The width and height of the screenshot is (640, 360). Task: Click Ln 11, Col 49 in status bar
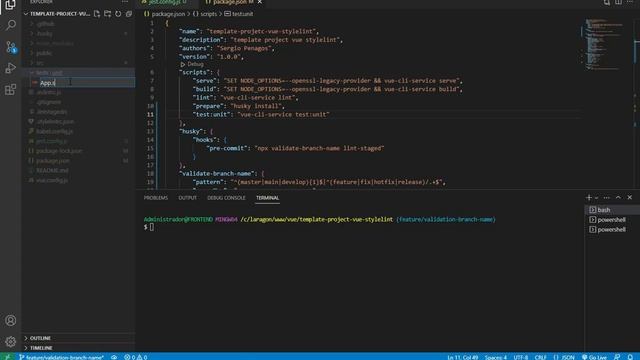[462, 357]
